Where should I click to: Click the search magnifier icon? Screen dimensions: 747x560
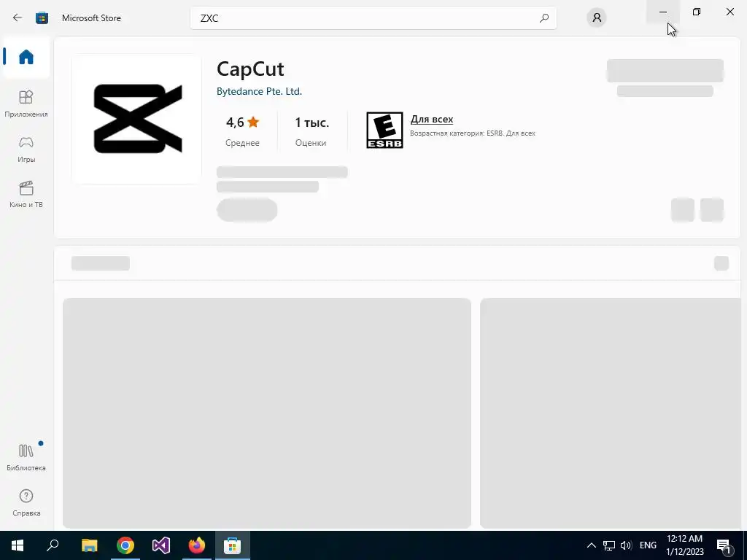pos(544,18)
